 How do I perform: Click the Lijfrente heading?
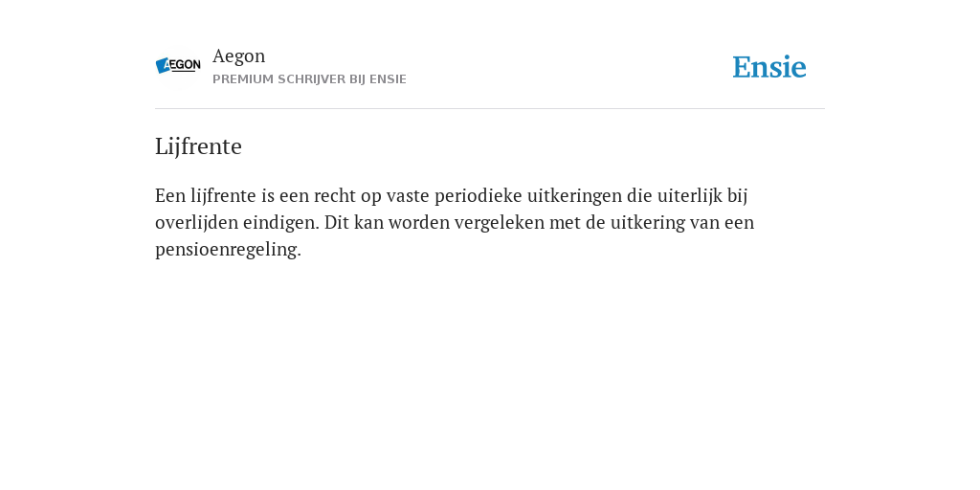coord(198,146)
